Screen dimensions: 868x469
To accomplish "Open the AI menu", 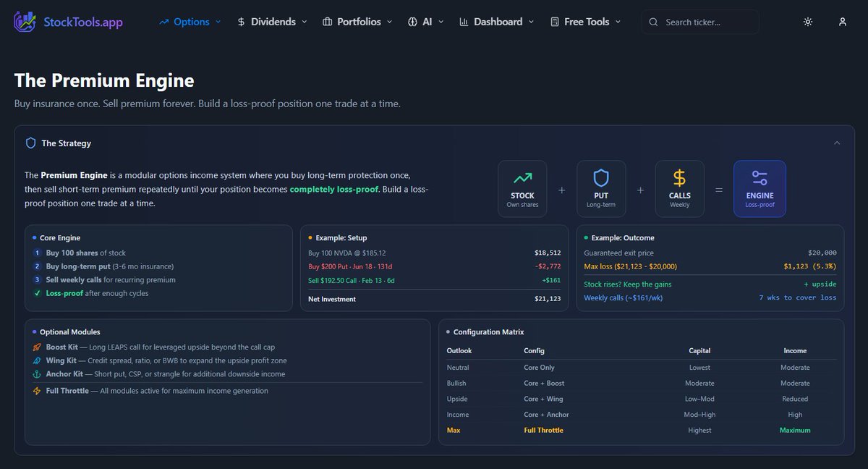I will click(425, 22).
